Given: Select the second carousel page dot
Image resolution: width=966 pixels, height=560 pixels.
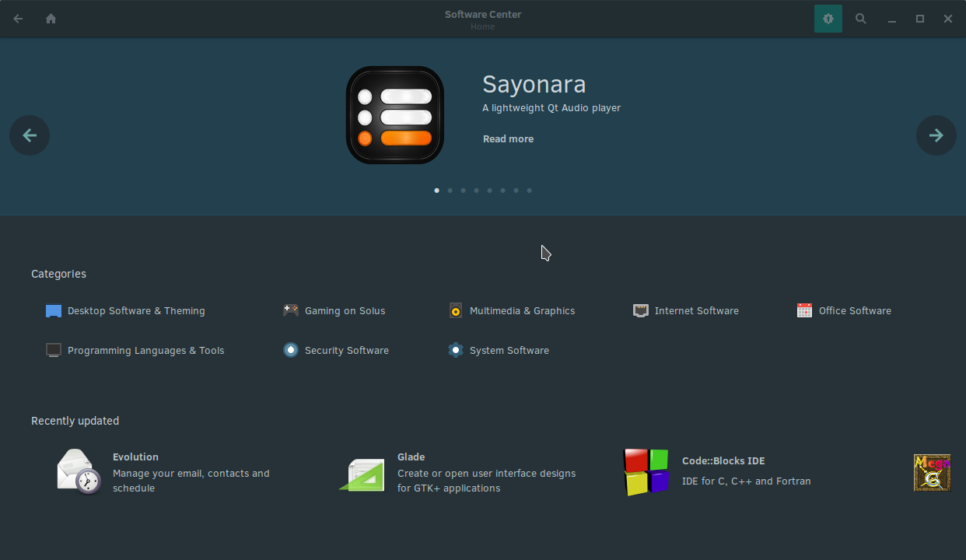Looking at the screenshot, I should pyautogui.click(x=450, y=191).
